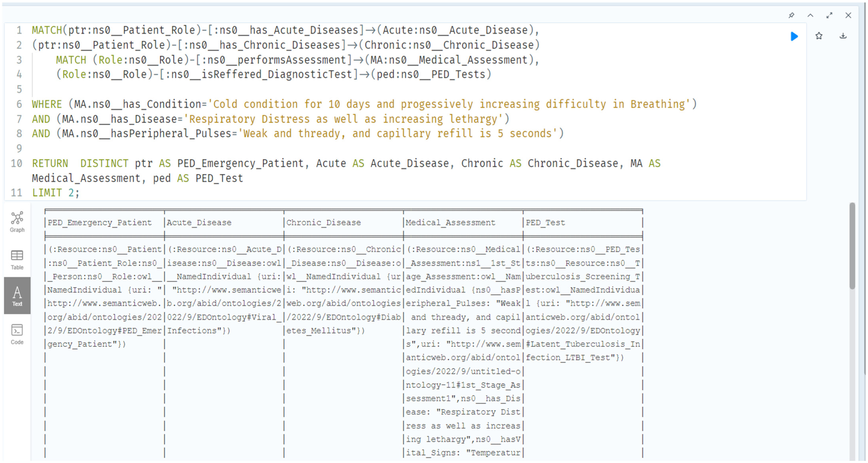This screenshot has height=463, width=868.
Task: Click the Acute_Disease column header
Action: [199, 222]
